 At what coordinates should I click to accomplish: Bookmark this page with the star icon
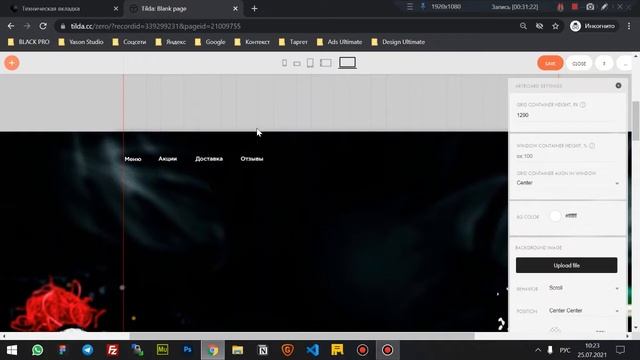click(555, 26)
